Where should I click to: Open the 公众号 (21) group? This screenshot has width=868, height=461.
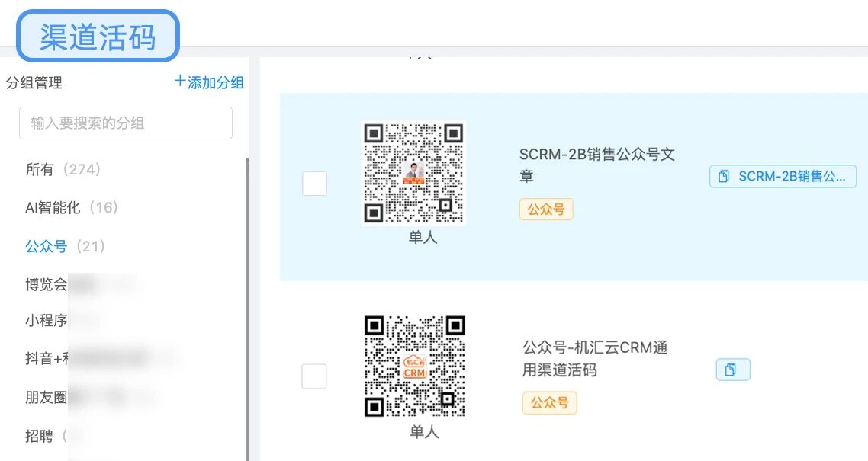64,246
